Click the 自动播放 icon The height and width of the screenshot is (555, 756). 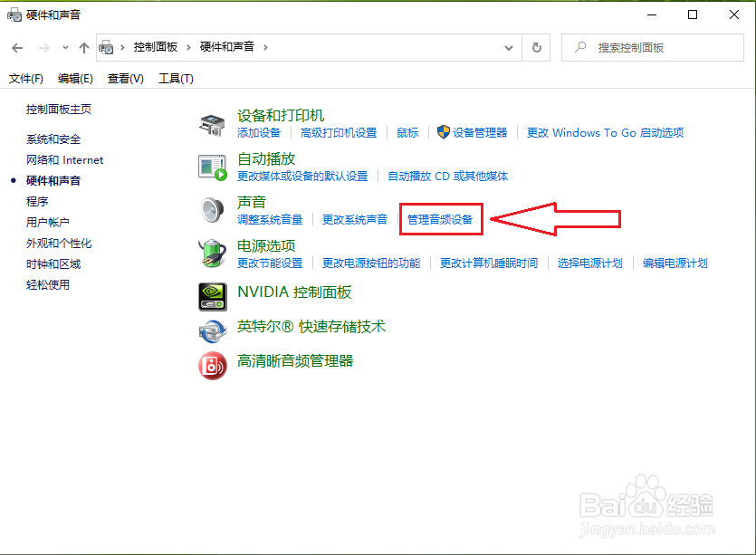point(213,167)
